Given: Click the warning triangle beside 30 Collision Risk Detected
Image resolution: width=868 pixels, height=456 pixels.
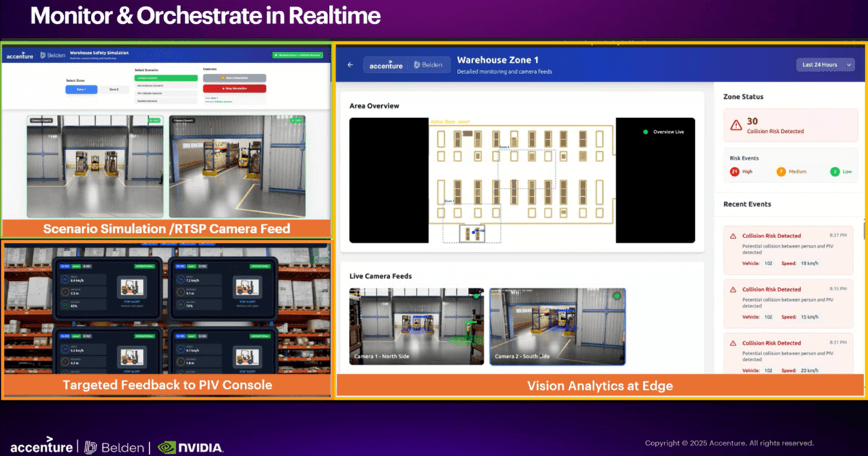Looking at the screenshot, I should tap(734, 124).
